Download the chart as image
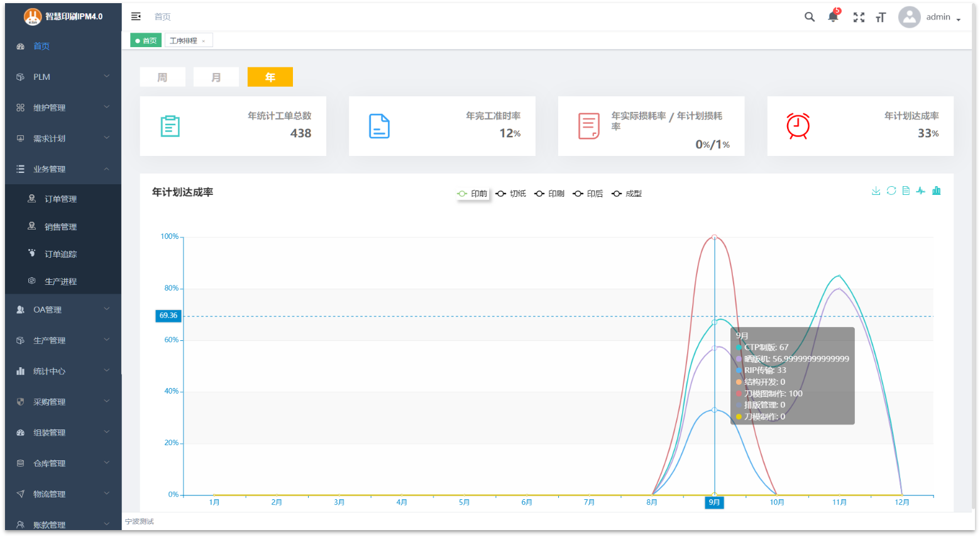Screen dimensions: 980x537 point(876,191)
